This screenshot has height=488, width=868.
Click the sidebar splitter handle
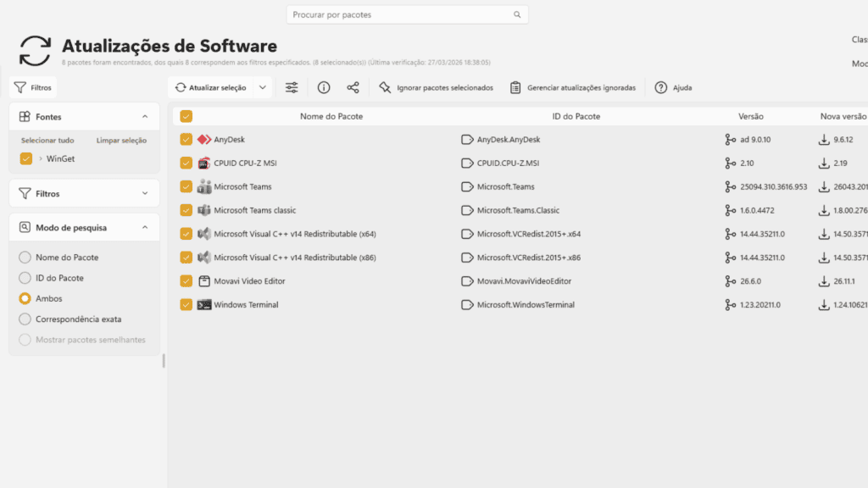point(164,361)
